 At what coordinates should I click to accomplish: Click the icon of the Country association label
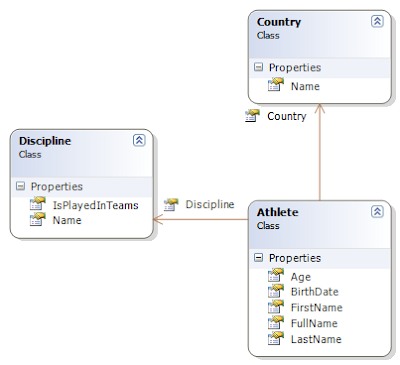pos(252,116)
